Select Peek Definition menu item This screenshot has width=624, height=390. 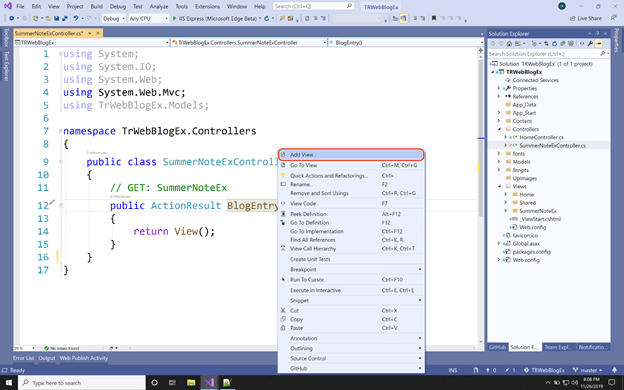[x=351, y=214]
